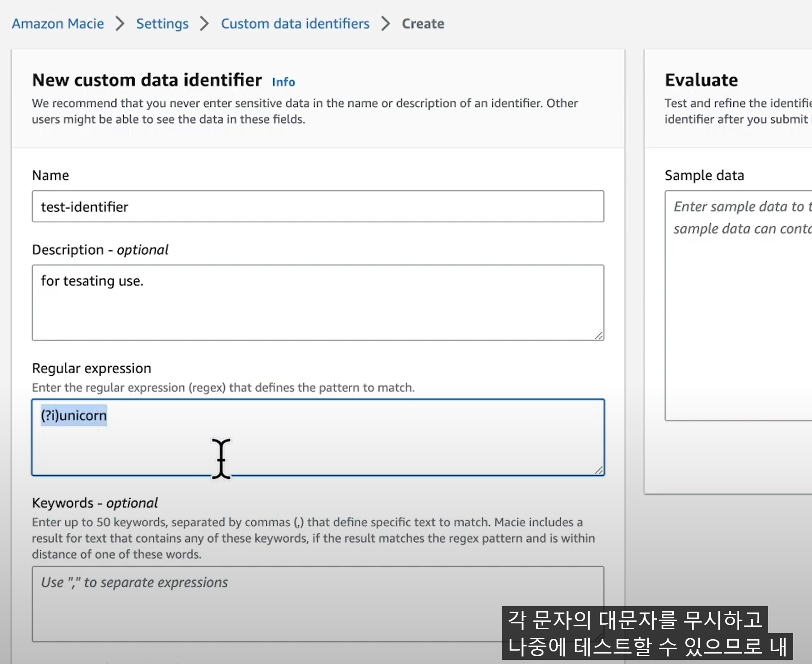Click the Create breadcrumb item
The image size is (812, 664).
click(x=423, y=23)
